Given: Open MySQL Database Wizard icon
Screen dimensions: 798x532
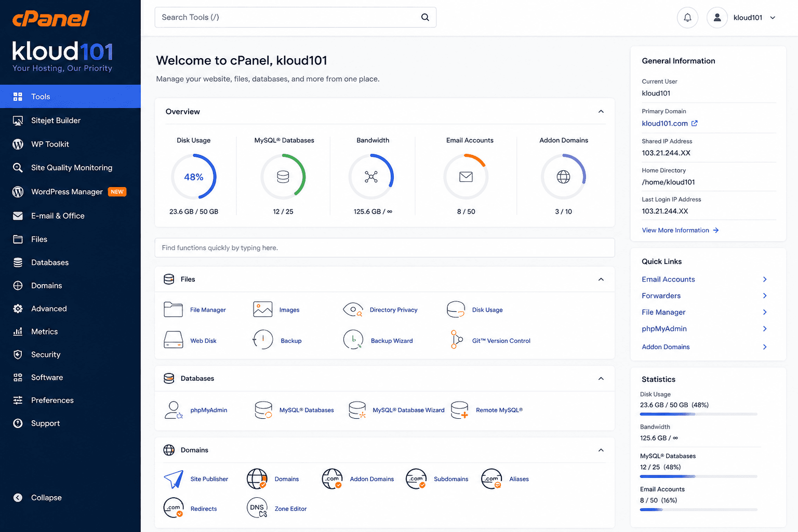Looking at the screenshot, I should (x=357, y=410).
